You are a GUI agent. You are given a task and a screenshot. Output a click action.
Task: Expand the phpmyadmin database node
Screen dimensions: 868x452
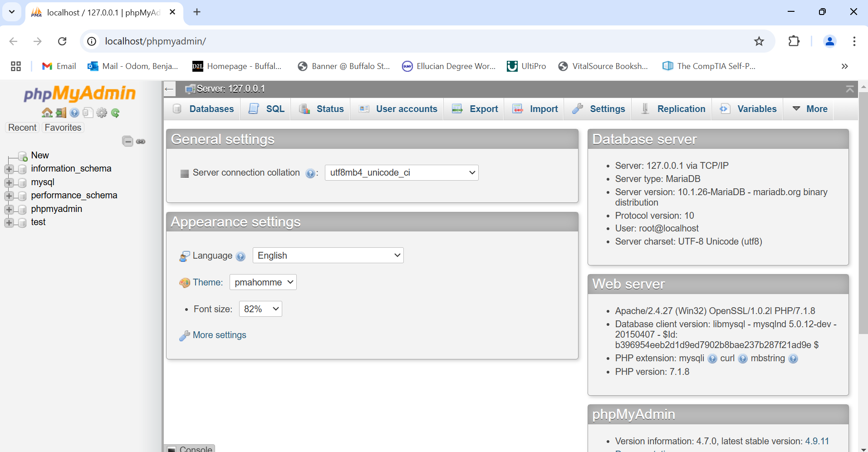tap(9, 209)
